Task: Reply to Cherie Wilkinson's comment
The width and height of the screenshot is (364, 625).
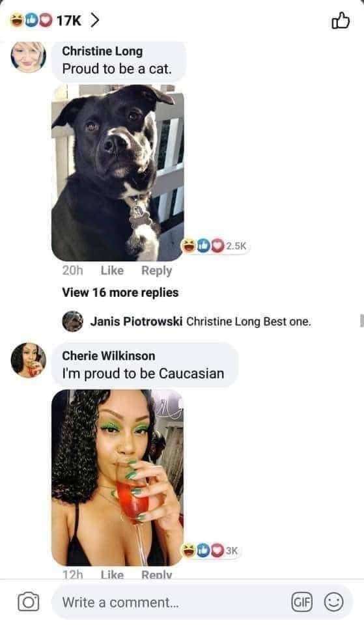Action: coord(157,574)
